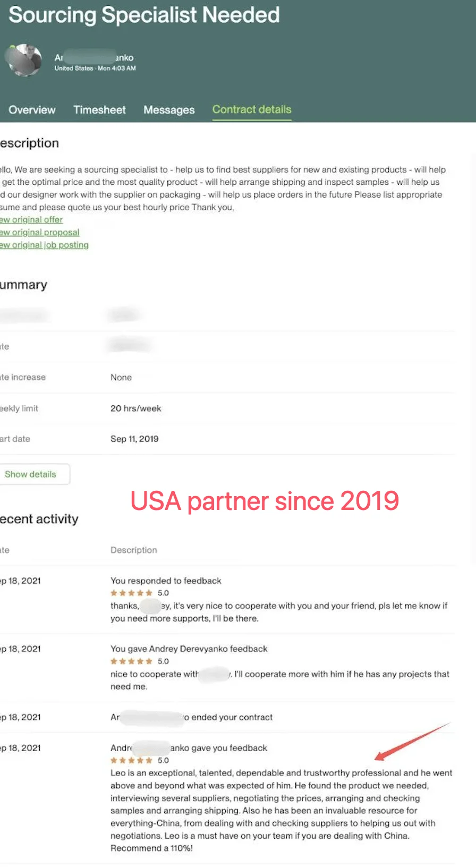Screen dimensions: 476x868
Task: Click the 'None' rate increase value
Action: pyautogui.click(x=121, y=378)
